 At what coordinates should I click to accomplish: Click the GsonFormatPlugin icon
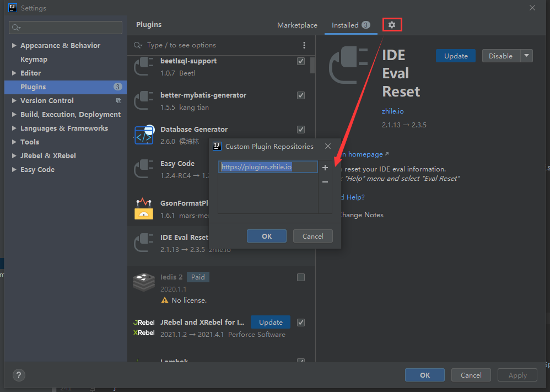click(144, 208)
